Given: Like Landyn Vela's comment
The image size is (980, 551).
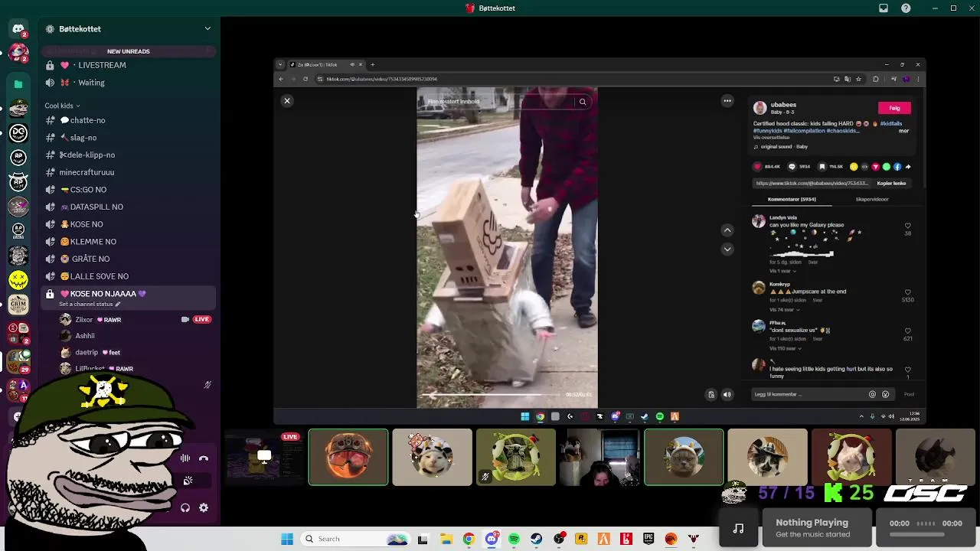Looking at the screenshot, I should 908,226.
